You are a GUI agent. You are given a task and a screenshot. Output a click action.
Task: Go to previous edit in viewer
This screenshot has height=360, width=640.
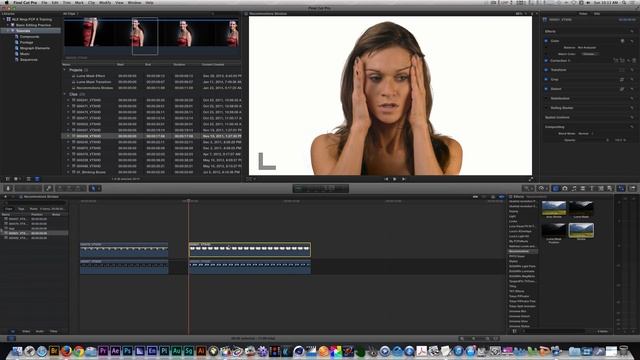point(386,179)
